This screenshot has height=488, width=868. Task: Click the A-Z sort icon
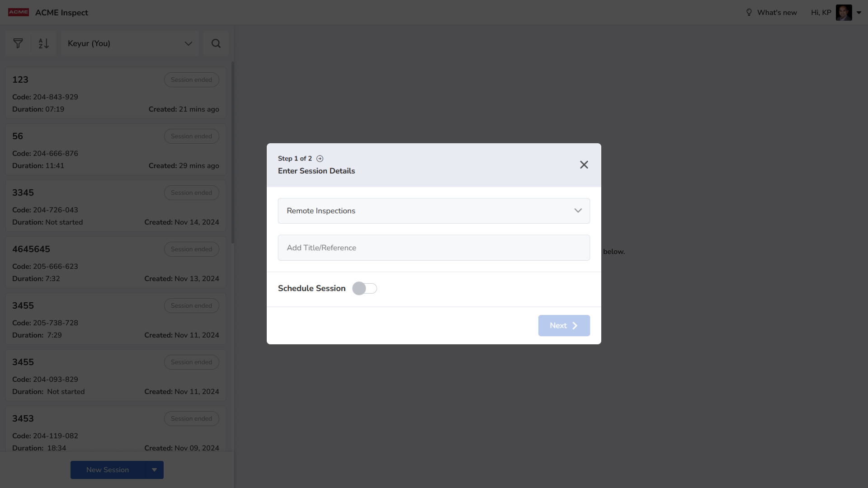coord(43,43)
